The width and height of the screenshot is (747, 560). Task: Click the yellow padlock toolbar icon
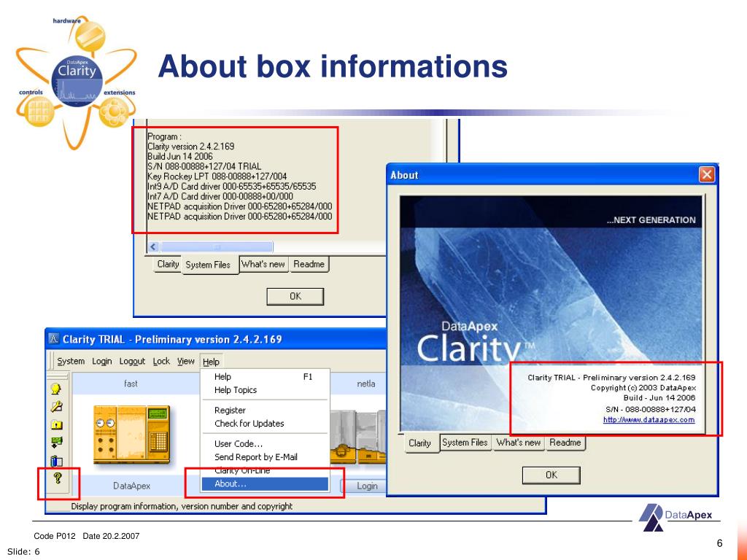point(56,424)
